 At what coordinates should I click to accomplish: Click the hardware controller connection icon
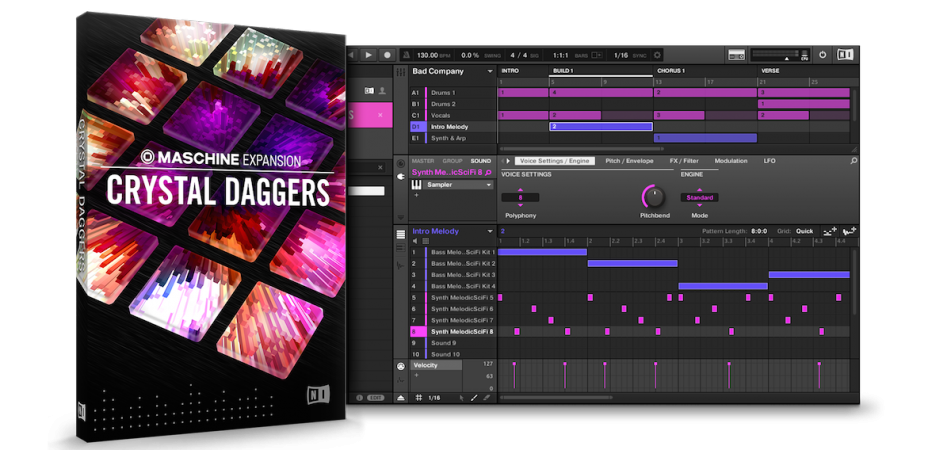pyautogui.click(x=737, y=55)
